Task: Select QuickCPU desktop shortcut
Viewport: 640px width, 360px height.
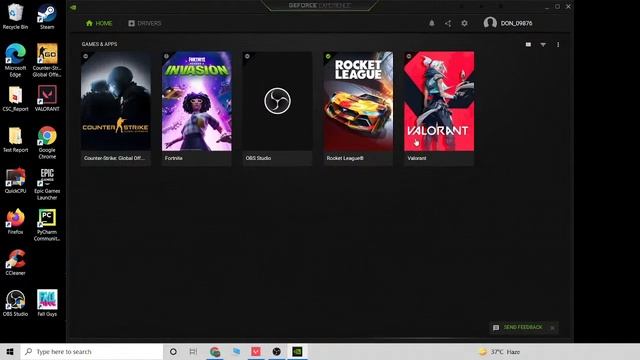Action: 16,180
